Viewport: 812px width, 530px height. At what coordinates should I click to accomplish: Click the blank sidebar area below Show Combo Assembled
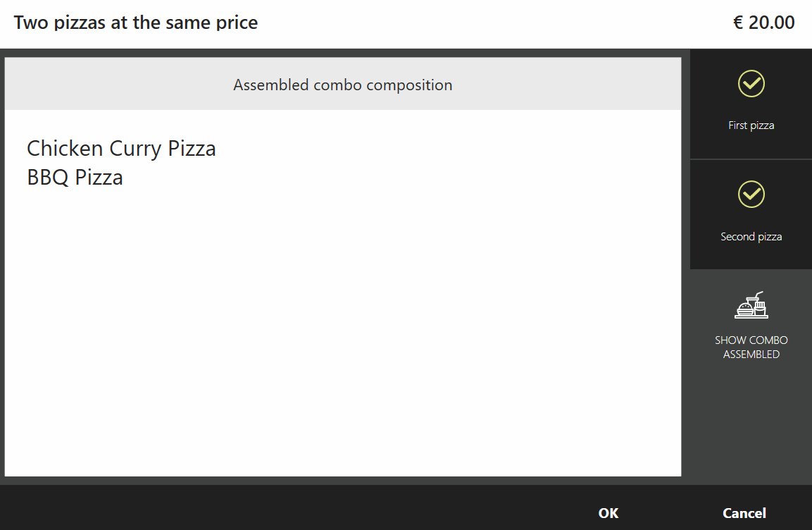tap(751, 423)
